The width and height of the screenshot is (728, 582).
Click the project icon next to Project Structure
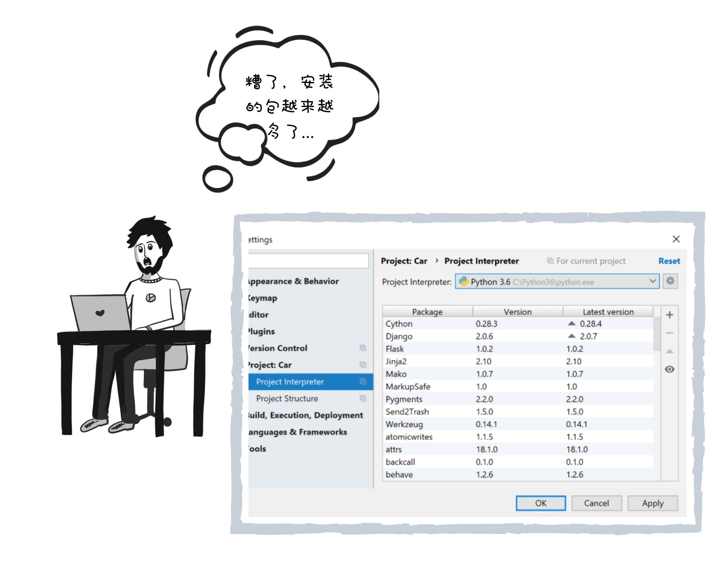coord(363,398)
